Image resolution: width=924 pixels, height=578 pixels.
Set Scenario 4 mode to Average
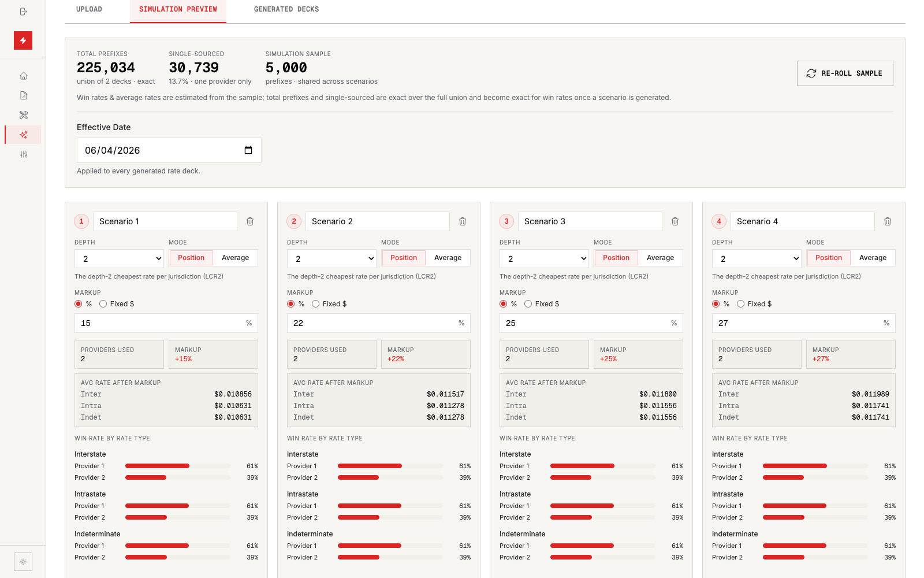point(873,258)
